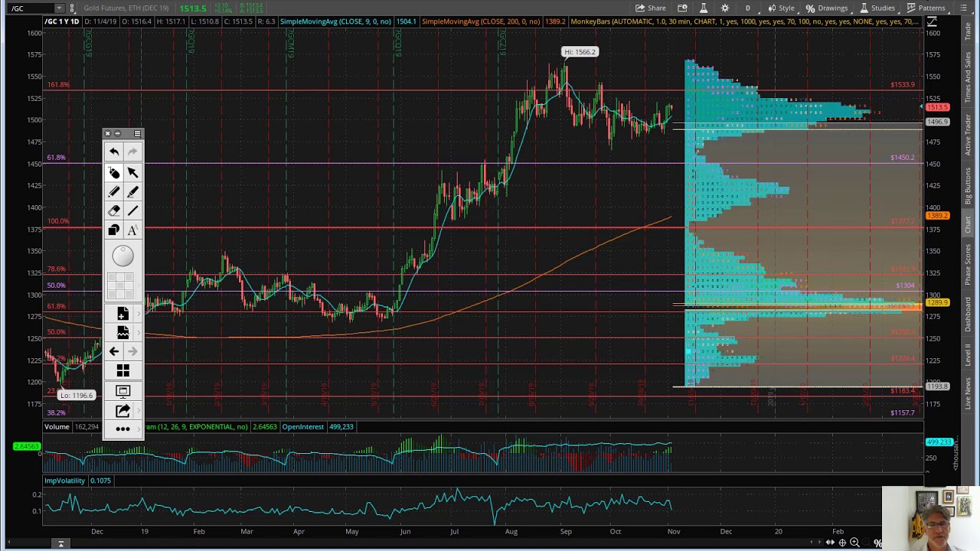Open the Active Trader sidebar tab
This screenshot has width=980, height=551.
coord(968,135)
